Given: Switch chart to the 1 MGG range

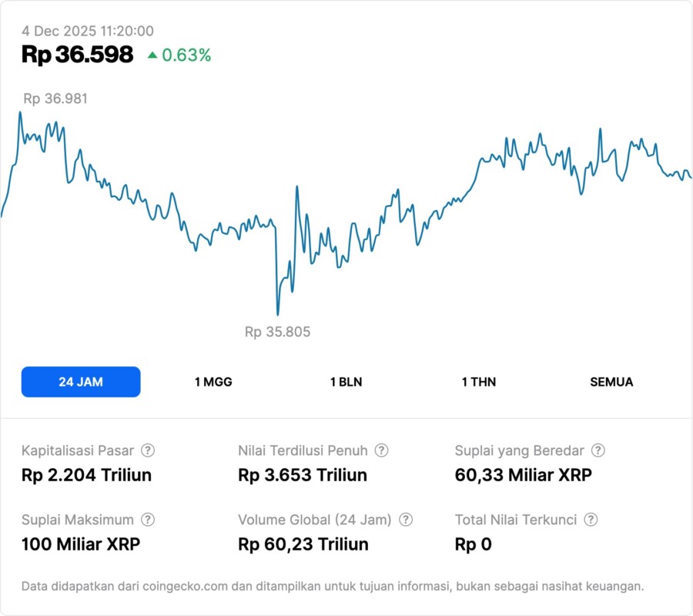Looking at the screenshot, I should click(213, 382).
